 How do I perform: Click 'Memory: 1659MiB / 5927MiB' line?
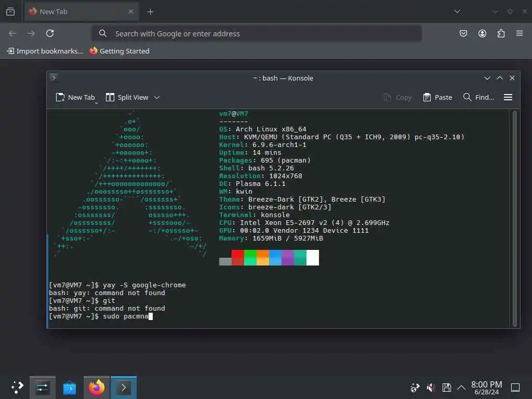[x=271, y=238]
